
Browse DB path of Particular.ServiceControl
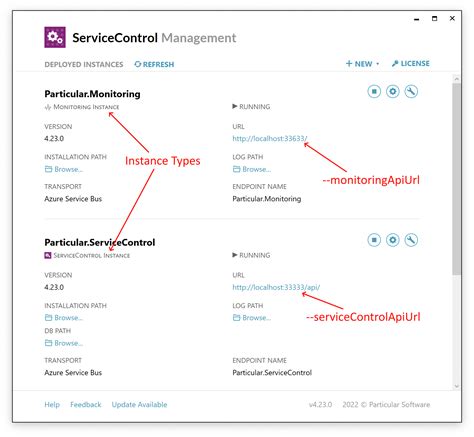(x=64, y=343)
